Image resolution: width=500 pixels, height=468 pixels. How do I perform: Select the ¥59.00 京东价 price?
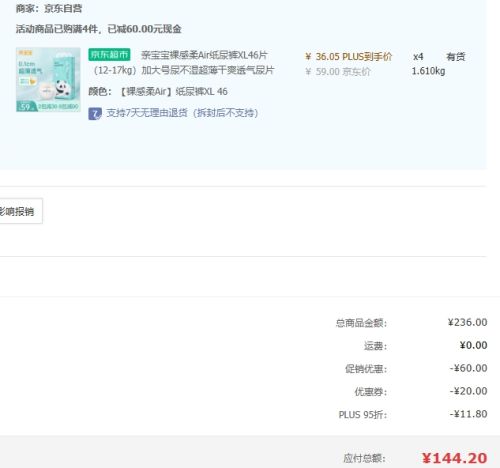[338, 72]
